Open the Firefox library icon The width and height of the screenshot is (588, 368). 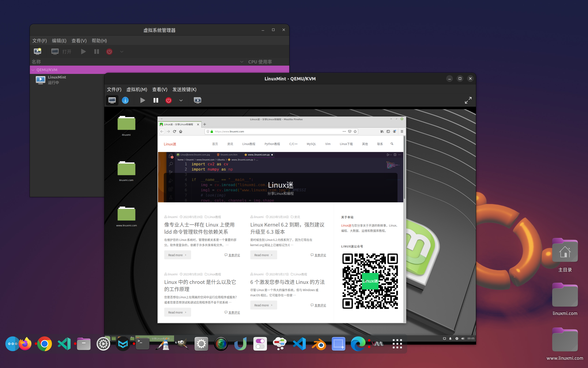pyautogui.click(x=382, y=131)
